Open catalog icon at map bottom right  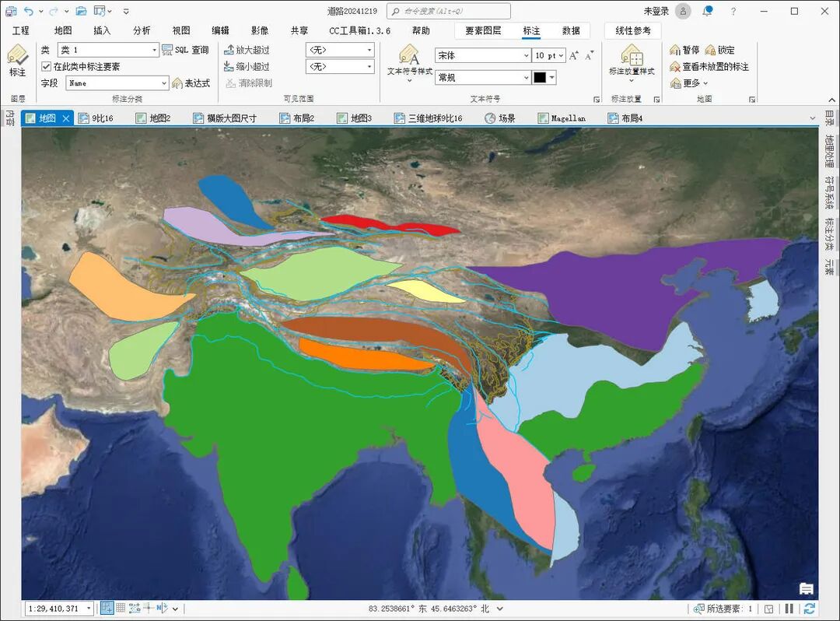point(807,589)
